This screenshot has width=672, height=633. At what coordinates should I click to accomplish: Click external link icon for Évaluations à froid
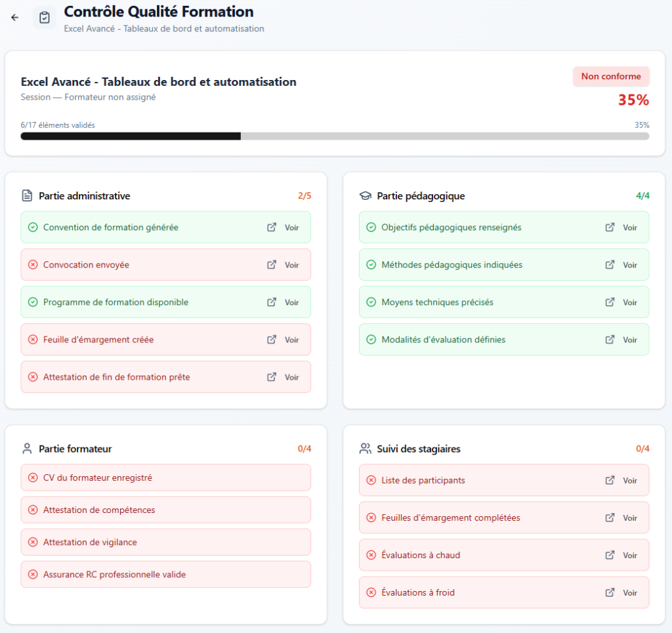[x=610, y=593]
